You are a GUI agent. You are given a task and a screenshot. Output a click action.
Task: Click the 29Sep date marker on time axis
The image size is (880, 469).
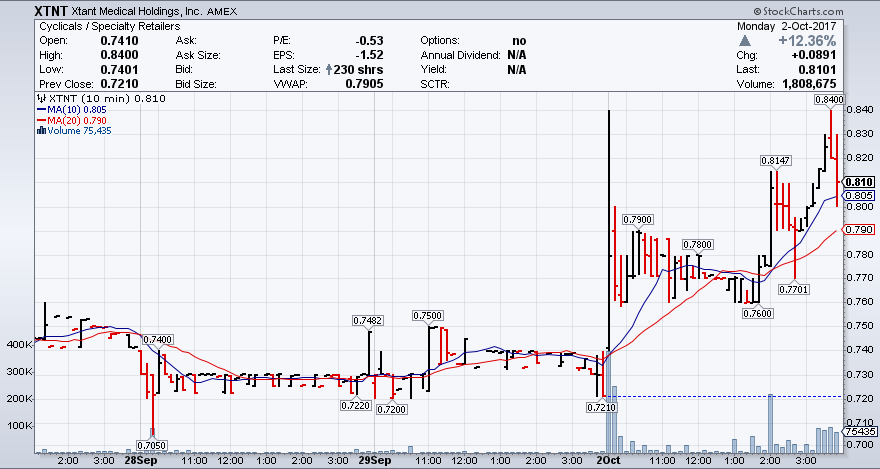click(x=372, y=462)
